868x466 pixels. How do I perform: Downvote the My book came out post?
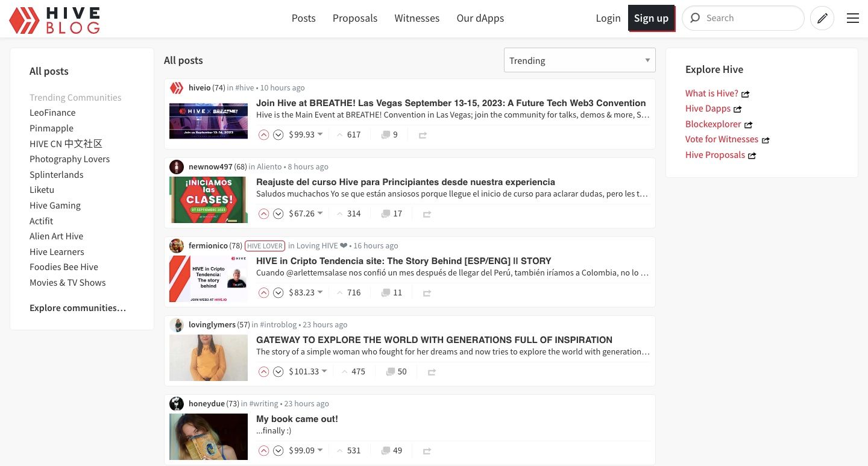click(x=278, y=450)
